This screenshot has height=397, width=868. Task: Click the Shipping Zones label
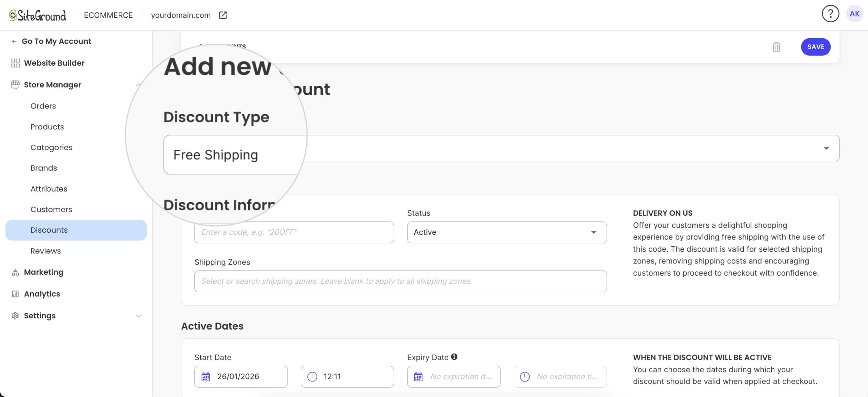coord(222,262)
